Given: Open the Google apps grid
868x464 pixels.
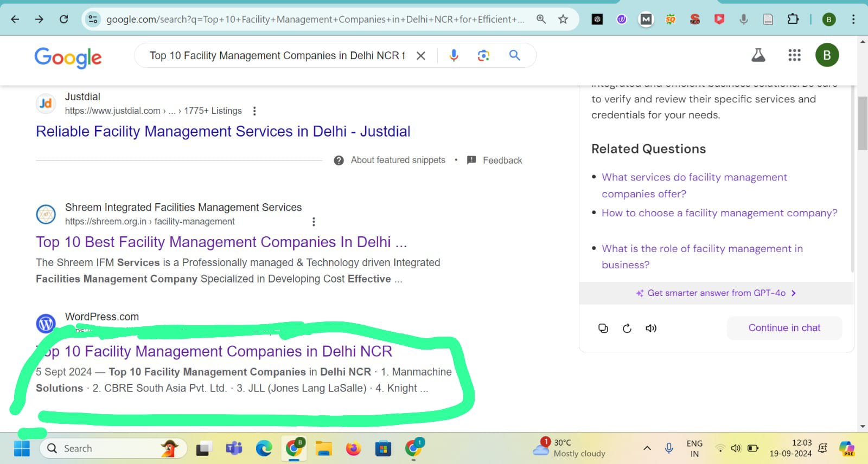Looking at the screenshot, I should (x=794, y=55).
